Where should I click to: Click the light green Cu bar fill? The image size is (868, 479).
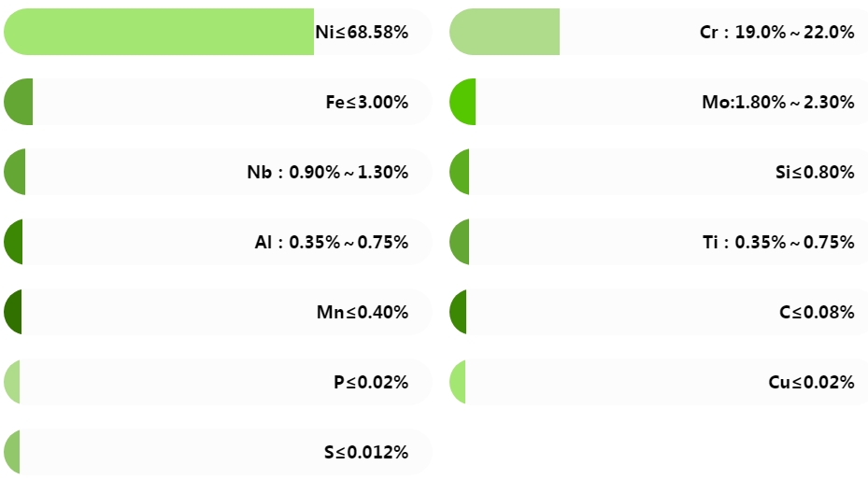tap(457, 382)
